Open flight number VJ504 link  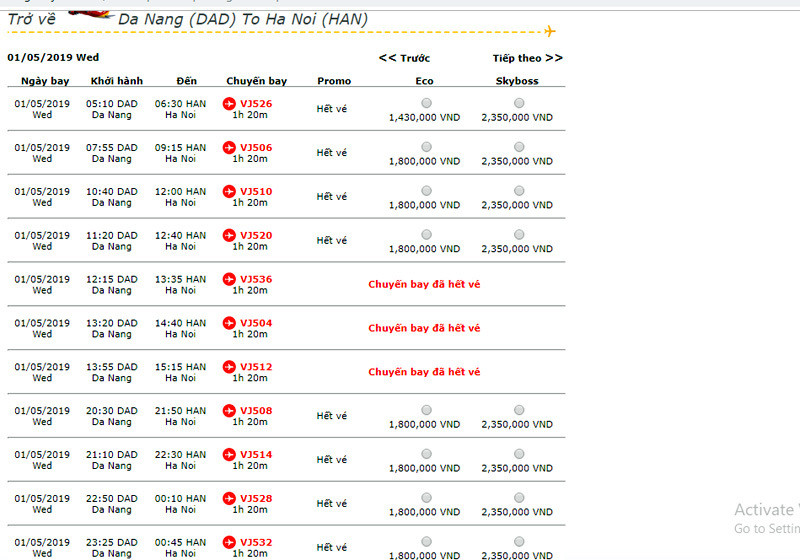(x=256, y=323)
